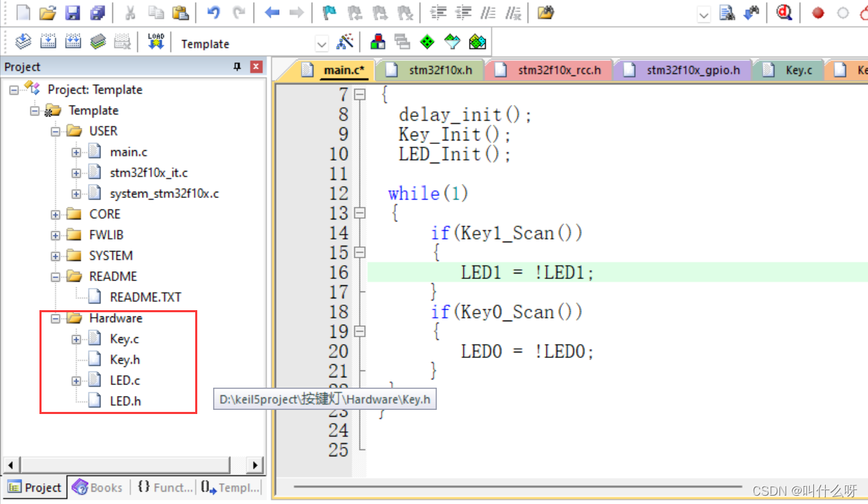Collapse the Hardware group
This screenshot has width=868, height=504.
click(55, 318)
